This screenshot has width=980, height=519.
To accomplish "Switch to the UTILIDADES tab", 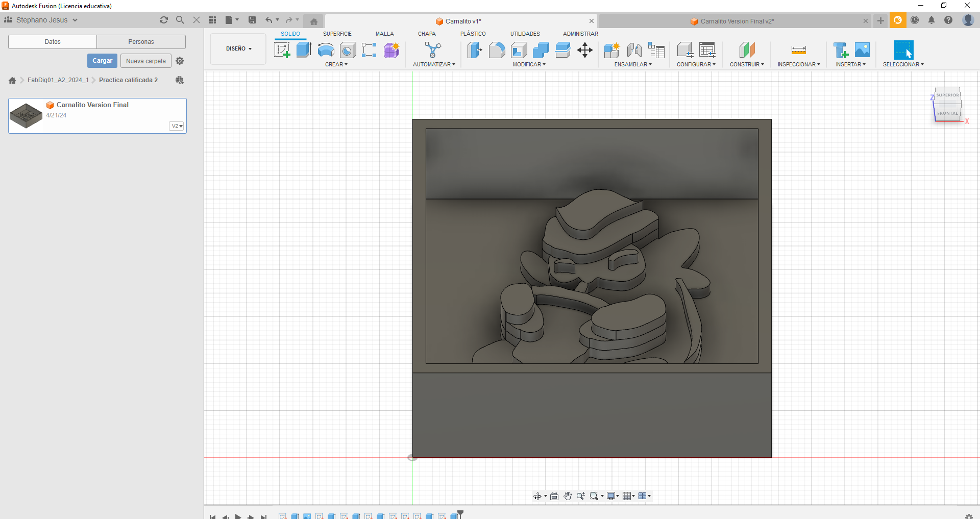I will coord(525,34).
